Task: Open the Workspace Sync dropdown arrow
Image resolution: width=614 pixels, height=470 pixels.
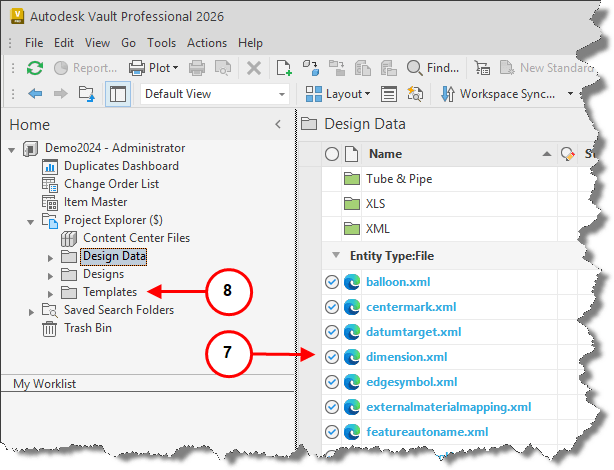Action: (570, 94)
